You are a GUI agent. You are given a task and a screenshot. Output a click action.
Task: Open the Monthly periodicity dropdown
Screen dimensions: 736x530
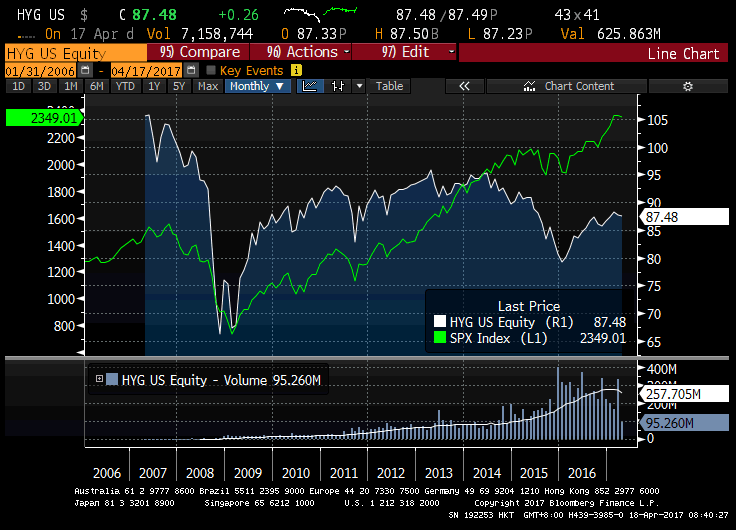point(258,86)
